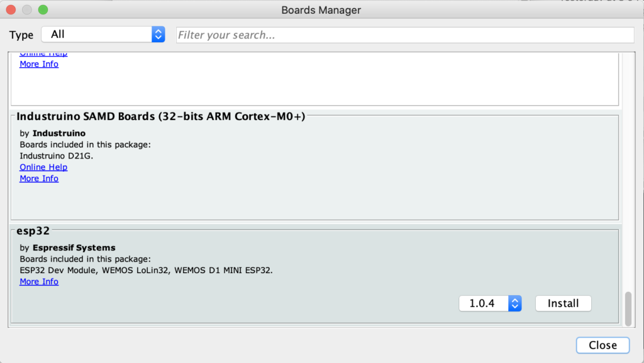Open More Info link under esp32
644x363 pixels.
click(39, 282)
